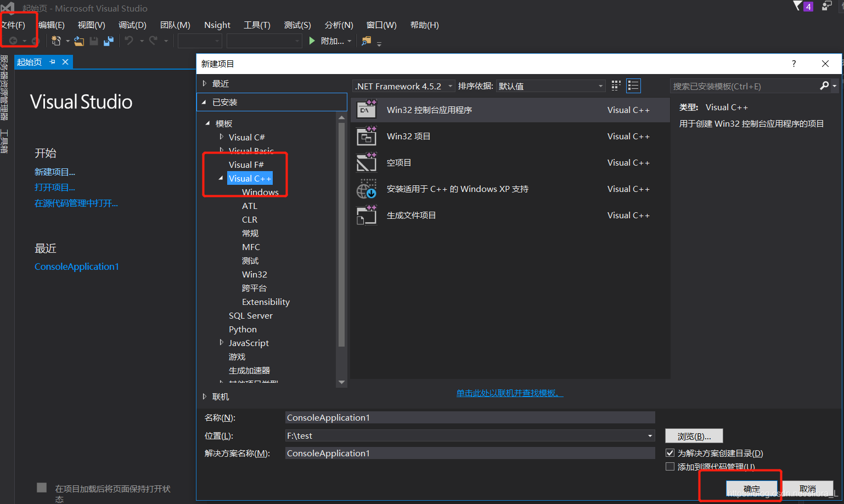Click the Win32 控制台应用程序 template icon

pyautogui.click(x=367, y=110)
